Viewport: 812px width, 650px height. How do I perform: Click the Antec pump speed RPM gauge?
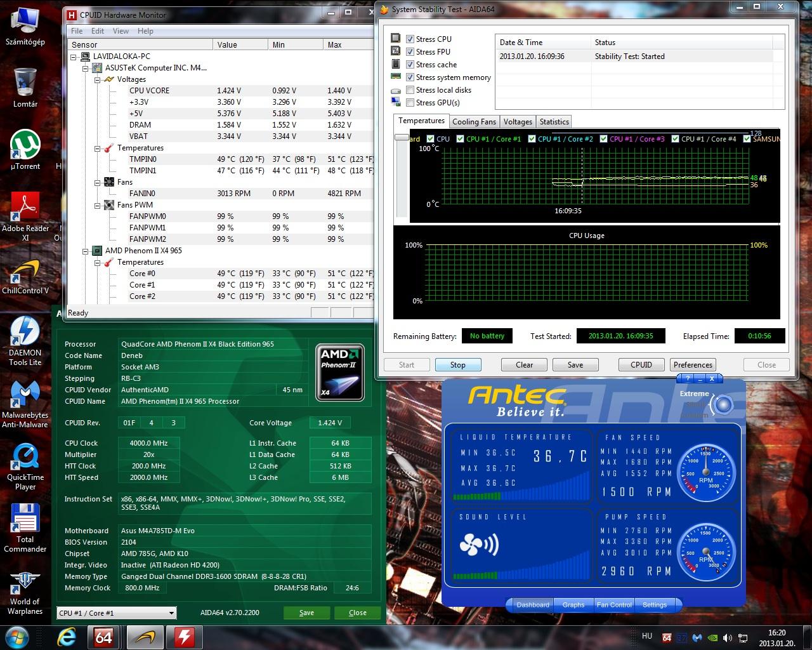706,553
